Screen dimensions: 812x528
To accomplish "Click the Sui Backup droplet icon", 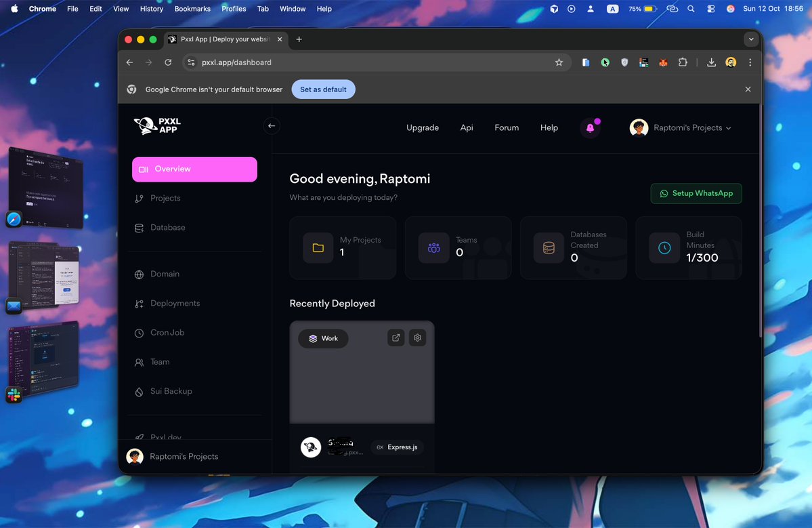I will tap(139, 392).
